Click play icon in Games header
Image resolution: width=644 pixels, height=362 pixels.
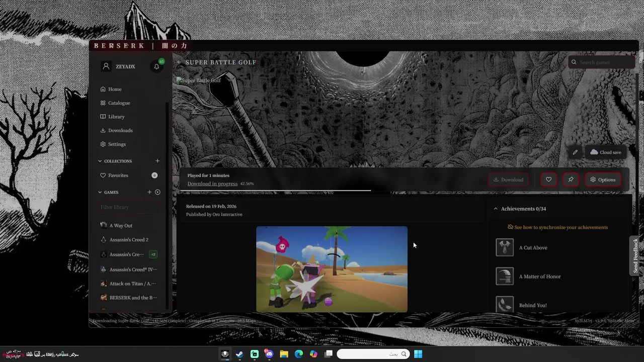[x=157, y=192]
